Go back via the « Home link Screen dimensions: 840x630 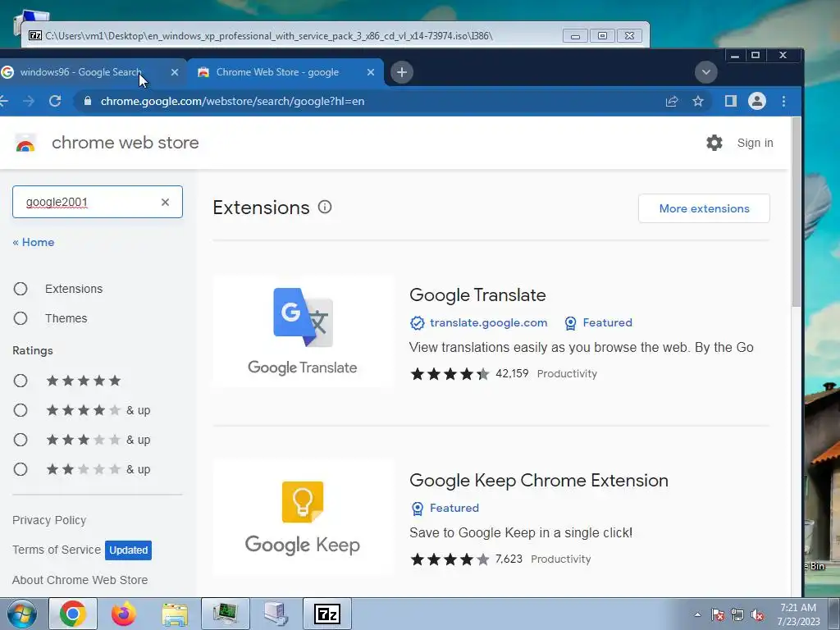pyautogui.click(x=33, y=242)
